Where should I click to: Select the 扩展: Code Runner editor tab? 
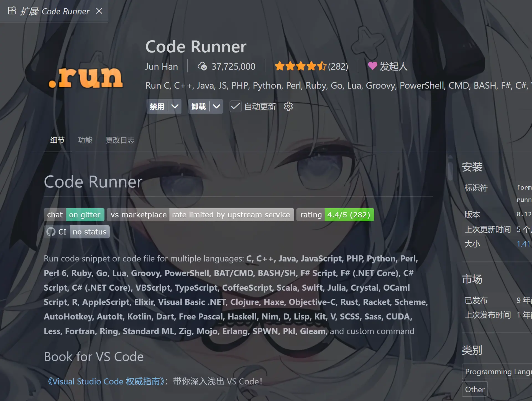[x=54, y=11]
